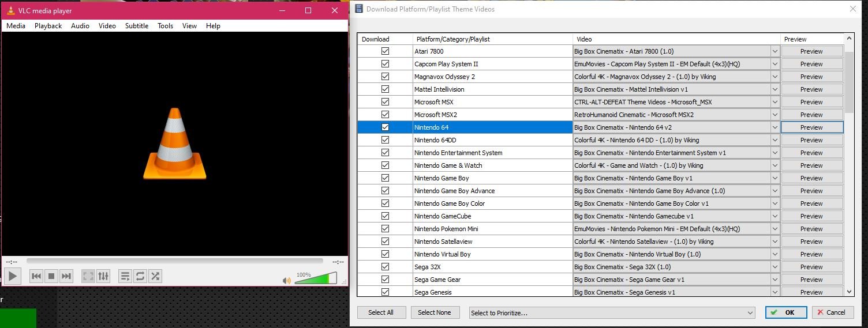Uncheck download for Nintendo GameCube
The height and width of the screenshot is (328, 868).
(x=385, y=216)
